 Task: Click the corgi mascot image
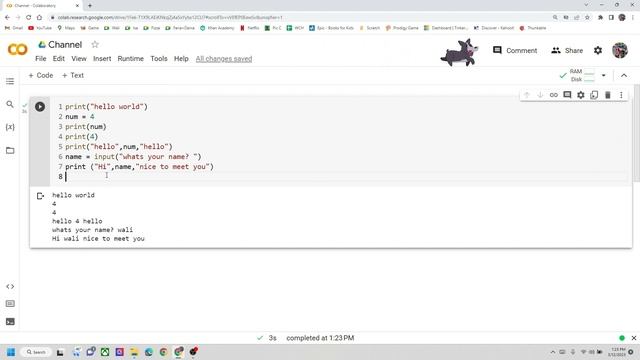click(x=460, y=52)
